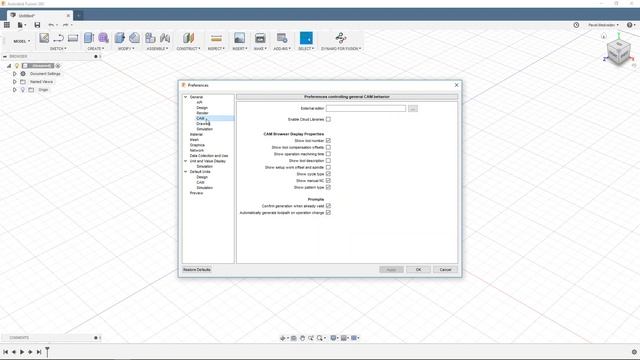Toggle Show tool number checkbox
The width and height of the screenshot is (640, 360).
pyautogui.click(x=328, y=140)
